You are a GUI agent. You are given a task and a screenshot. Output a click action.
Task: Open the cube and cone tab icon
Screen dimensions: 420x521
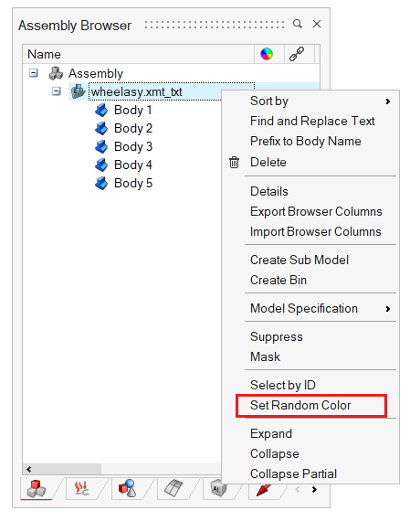coord(127,488)
